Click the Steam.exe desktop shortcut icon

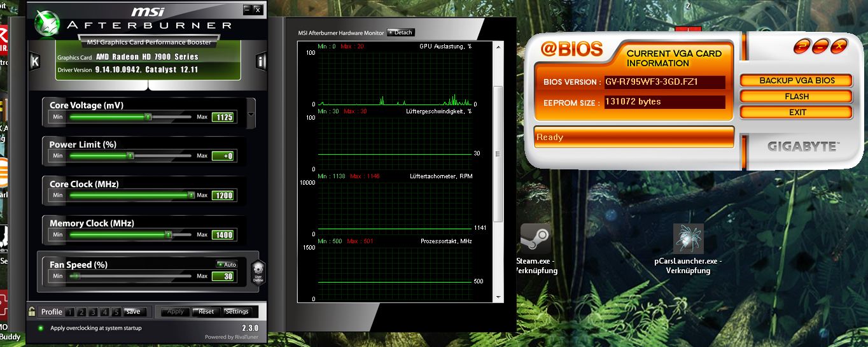[535, 239]
